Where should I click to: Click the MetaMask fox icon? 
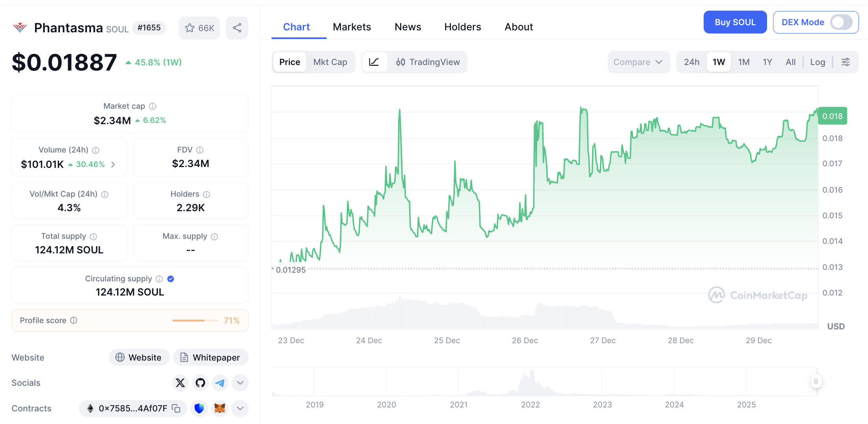pyautogui.click(x=220, y=408)
